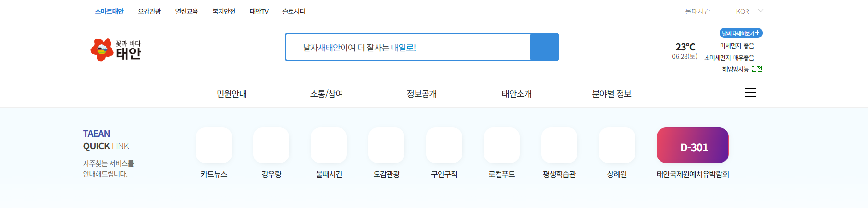The image size is (868, 208).
Task: Open the 오감관광 quick link tile
Action: coord(387,145)
